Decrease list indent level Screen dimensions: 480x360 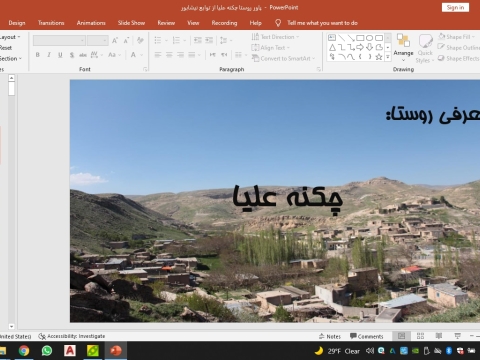click(198, 40)
